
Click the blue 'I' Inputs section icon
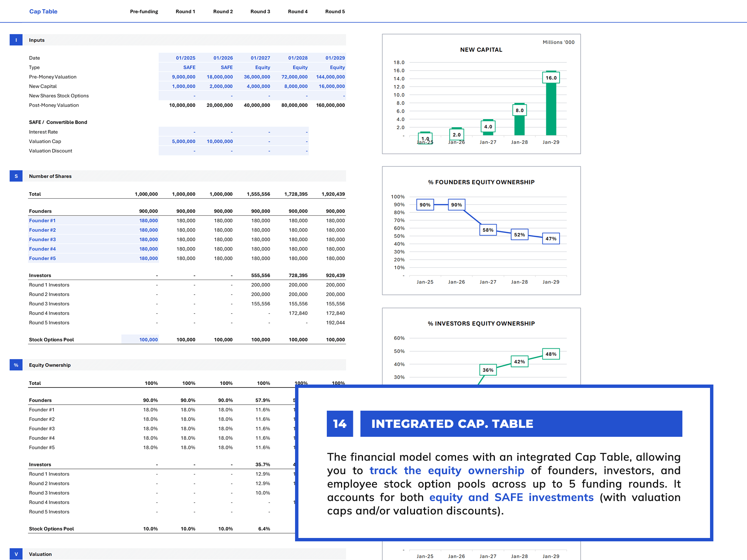pyautogui.click(x=16, y=40)
